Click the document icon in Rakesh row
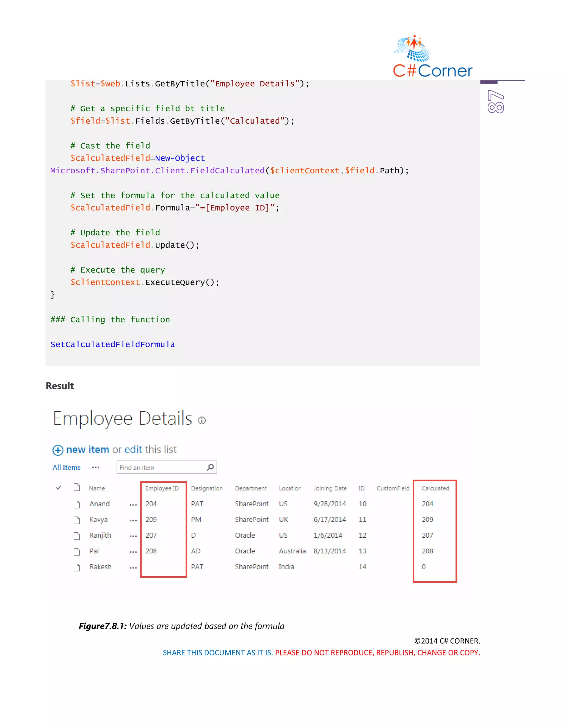563x728 pixels. tap(77, 567)
